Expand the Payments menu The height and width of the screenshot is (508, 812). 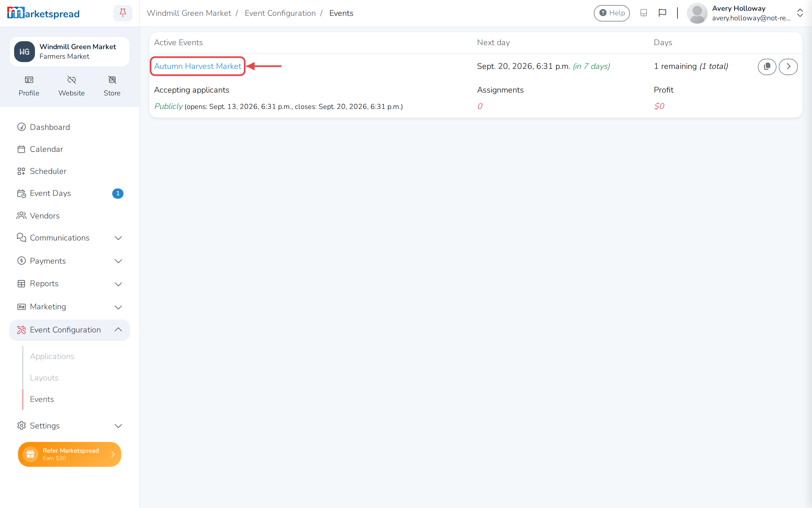[x=70, y=261]
